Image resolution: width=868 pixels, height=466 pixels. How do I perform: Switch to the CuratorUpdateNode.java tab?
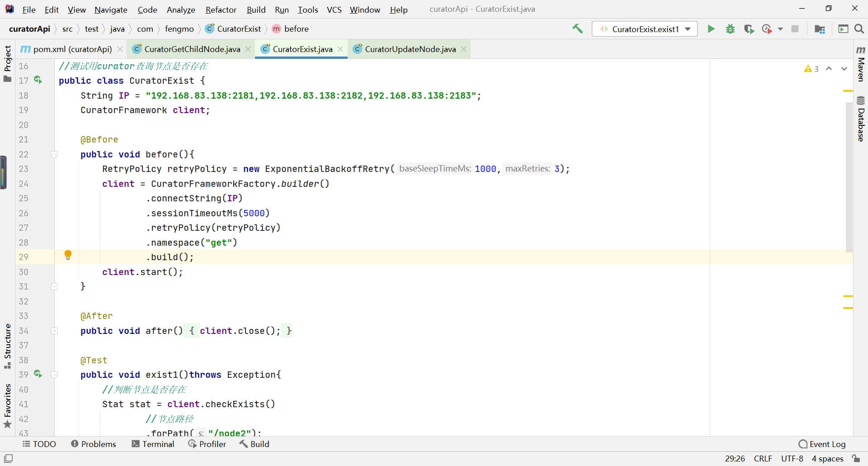click(410, 49)
